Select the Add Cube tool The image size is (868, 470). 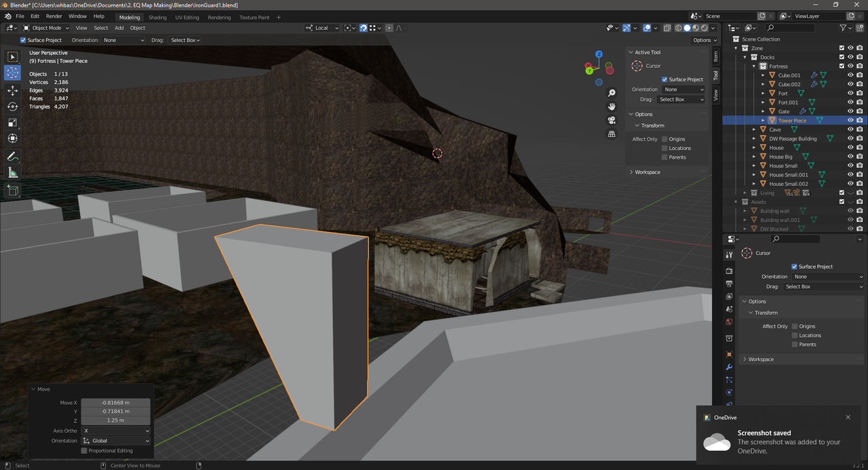[12, 191]
